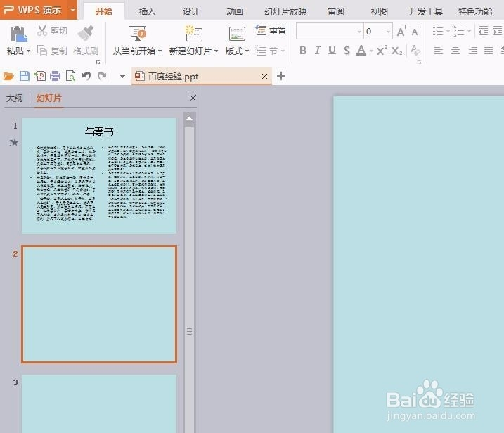This screenshot has width=504, height=433.
Task: Click the Paste clipboard icon
Action: (x=19, y=34)
